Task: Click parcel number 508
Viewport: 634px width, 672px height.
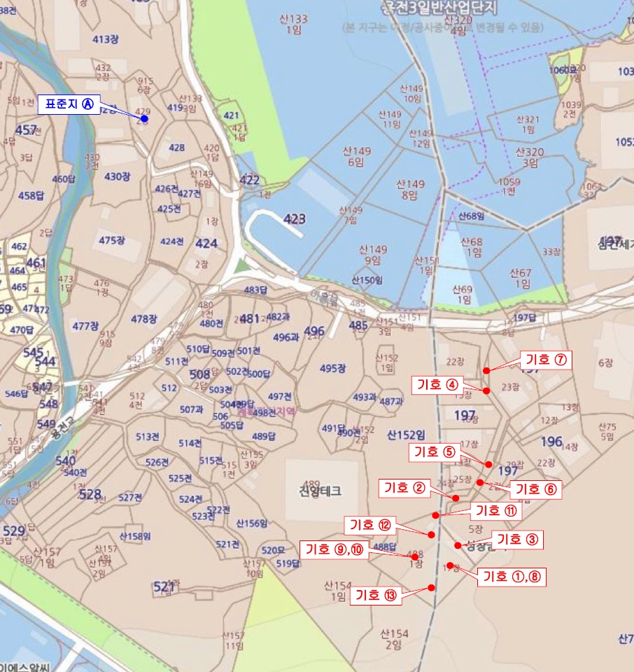Action: [x=199, y=374]
